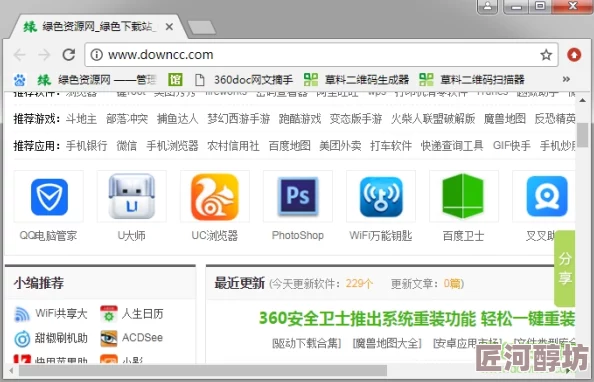Open the green 馆 bookmark icon
The image size is (594, 382).
[x=175, y=80]
